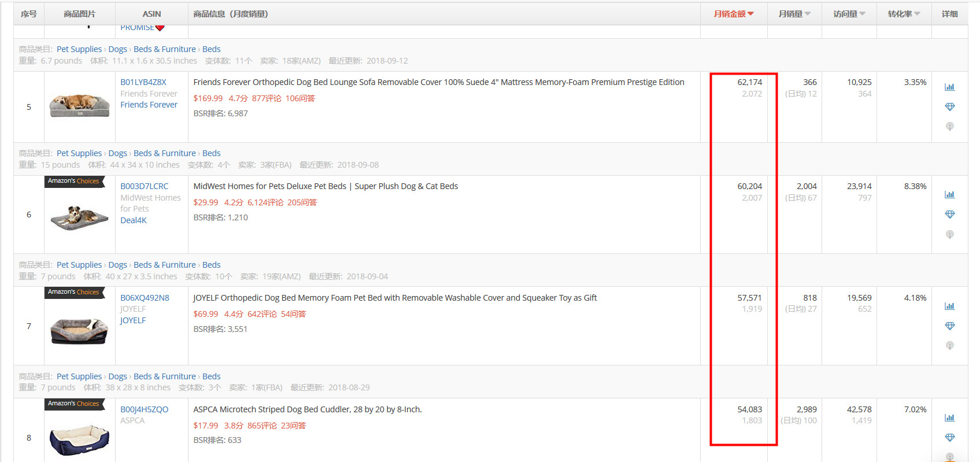Click BSR排名: 1,210 text
Screen dimensions: 980x462
click(x=220, y=217)
